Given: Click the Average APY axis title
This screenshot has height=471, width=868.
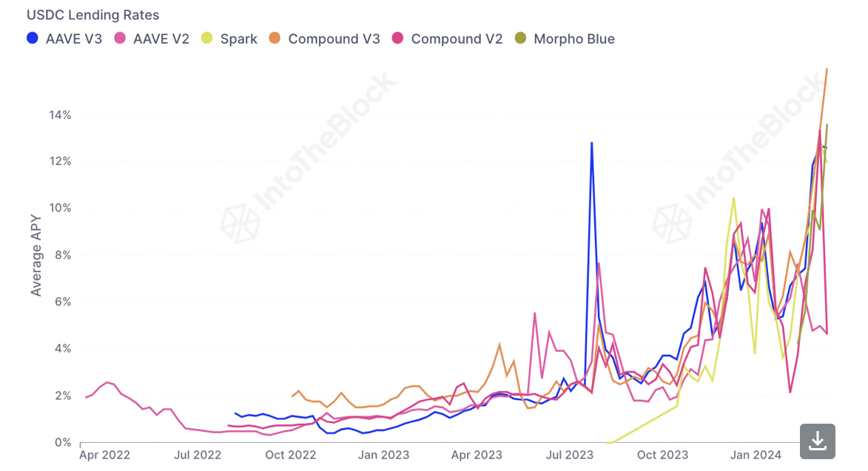Looking at the screenshot, I should coord(36,255).
